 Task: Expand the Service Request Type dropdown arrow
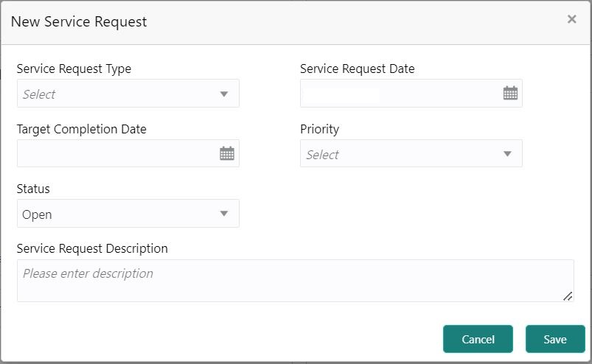pos(224,94)
